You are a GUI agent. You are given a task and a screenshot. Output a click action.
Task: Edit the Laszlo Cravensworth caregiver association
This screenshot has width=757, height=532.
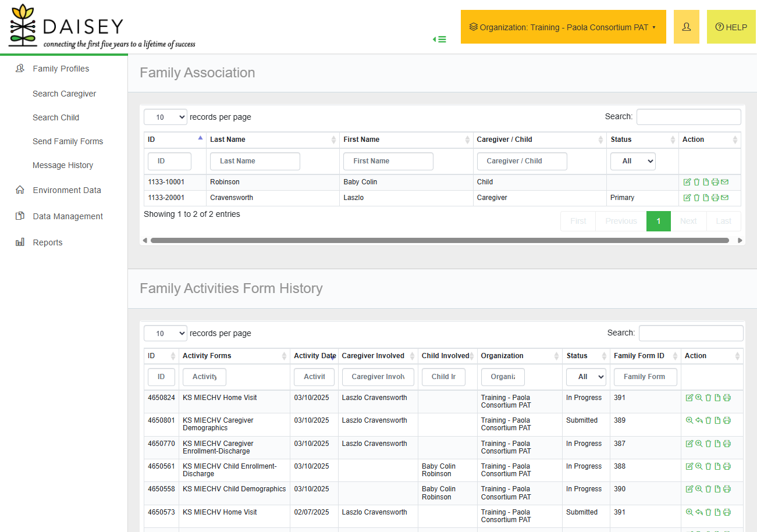coord(687,198)
